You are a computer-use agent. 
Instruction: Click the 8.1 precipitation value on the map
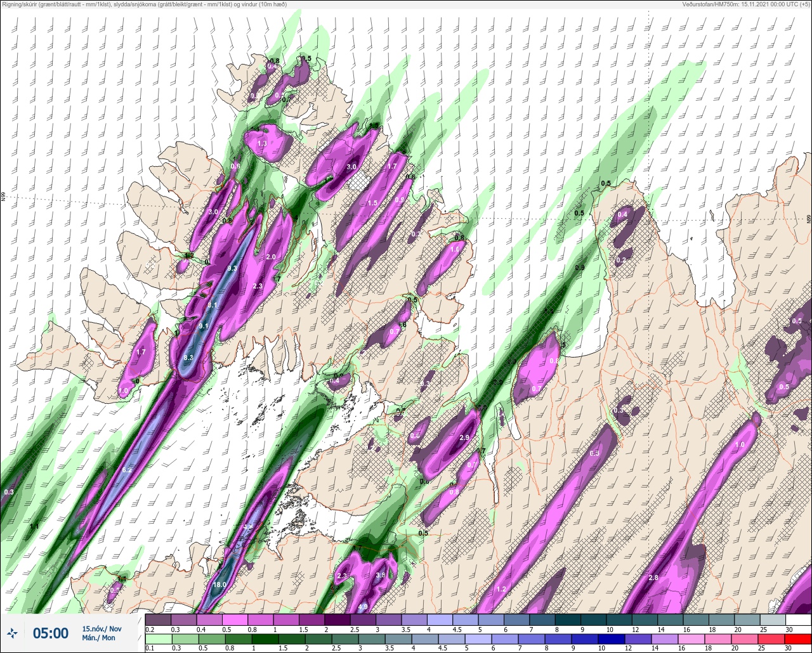coord(213,306)
